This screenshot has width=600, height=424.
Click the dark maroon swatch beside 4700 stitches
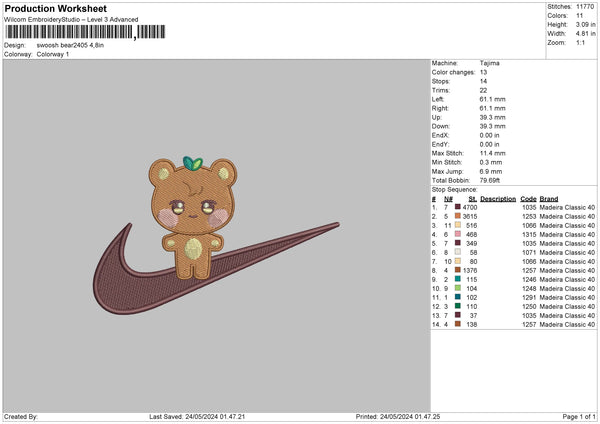[457, 207]
